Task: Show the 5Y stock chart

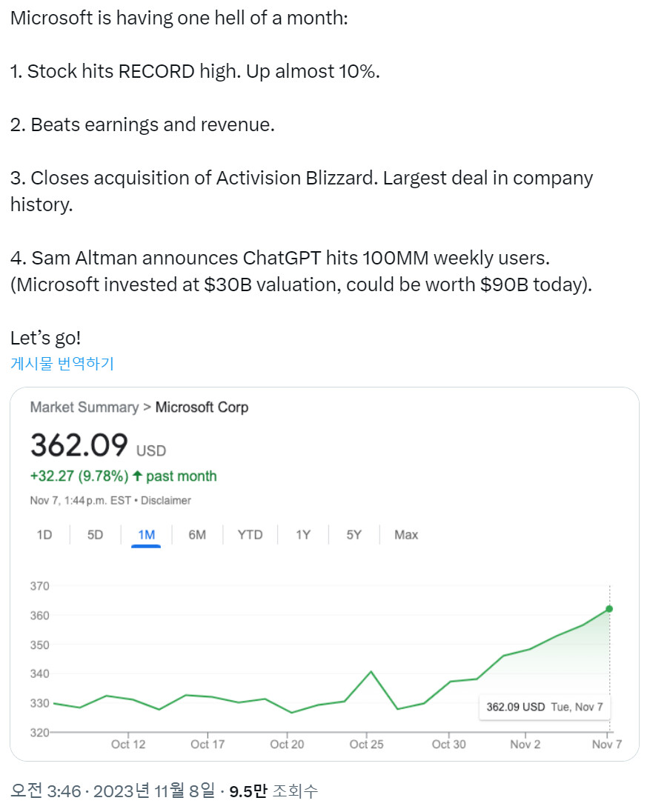Action: tap(354, 535)
